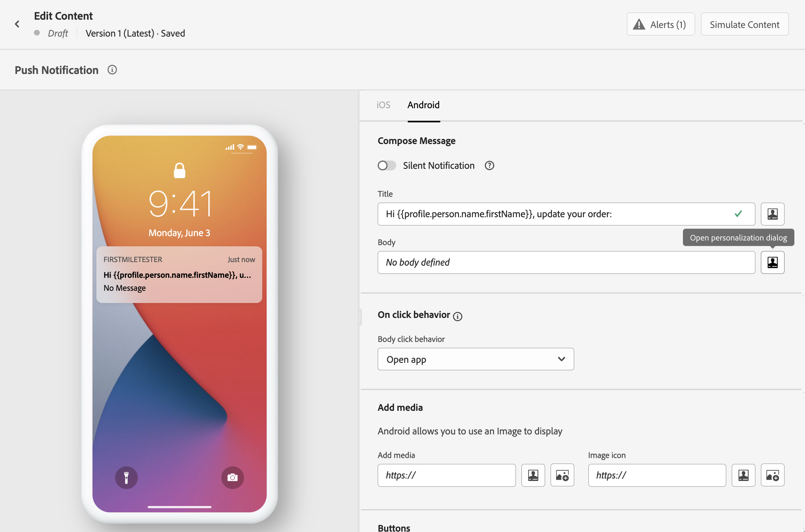Open the Alerts (1) button

coord(660,24)
